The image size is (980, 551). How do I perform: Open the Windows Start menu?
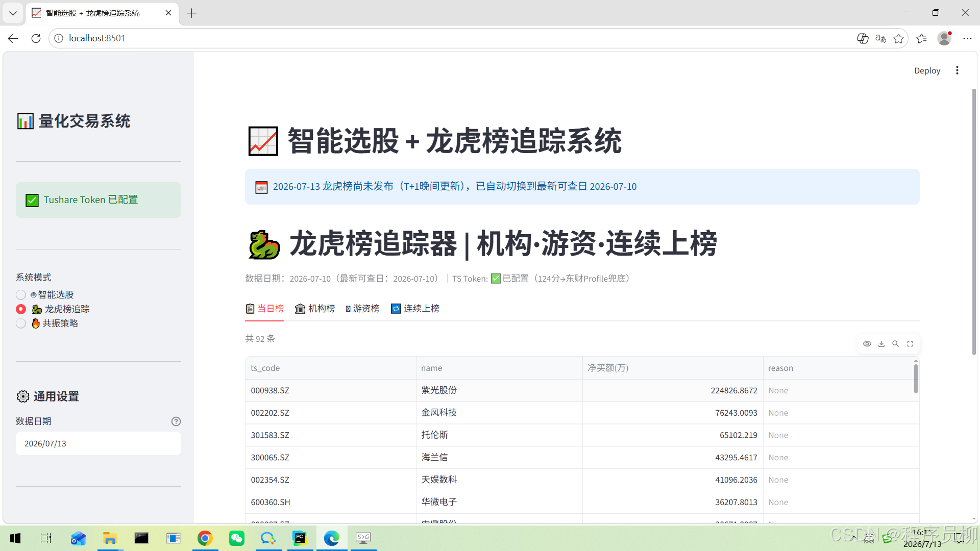[x=15, y=538]
